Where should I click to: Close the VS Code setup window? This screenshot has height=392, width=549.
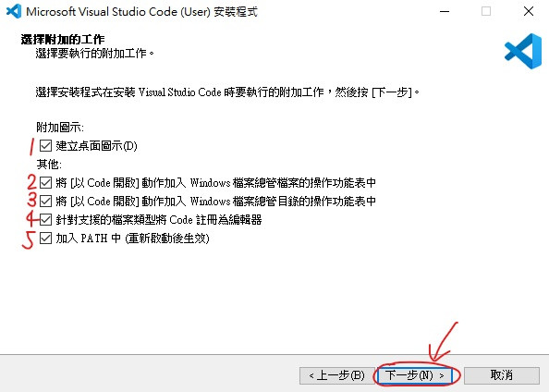pyautogui.click(x=529, y=12)
